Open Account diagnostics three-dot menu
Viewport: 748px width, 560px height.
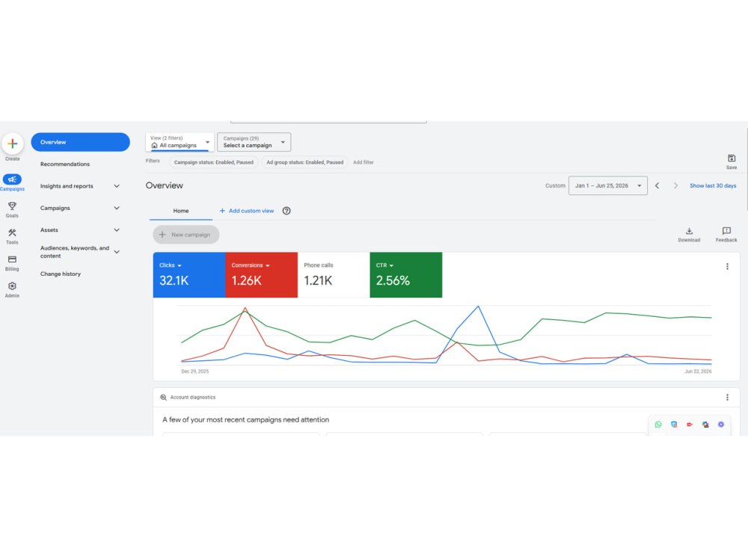tap(727, 397)
